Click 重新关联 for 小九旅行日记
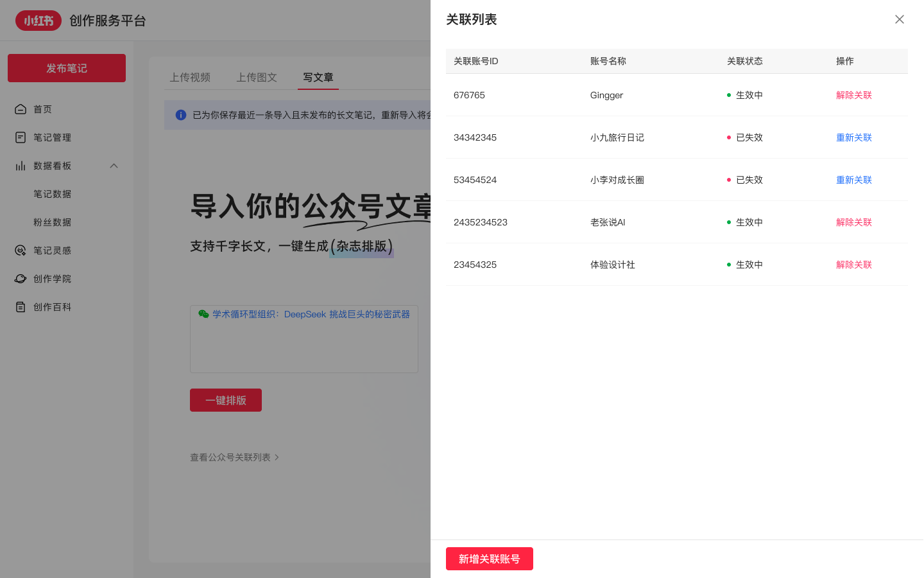The image size is (924, 578). (853, 137)
